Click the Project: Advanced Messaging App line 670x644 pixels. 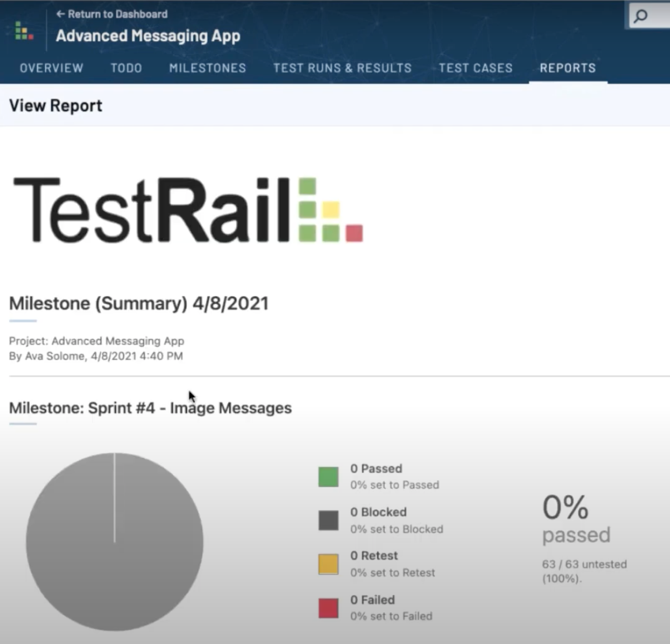tap(97, 341)
